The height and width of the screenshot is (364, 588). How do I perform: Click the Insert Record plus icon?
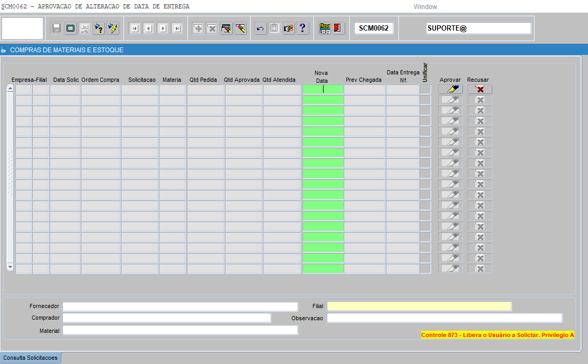click(198, 28)
